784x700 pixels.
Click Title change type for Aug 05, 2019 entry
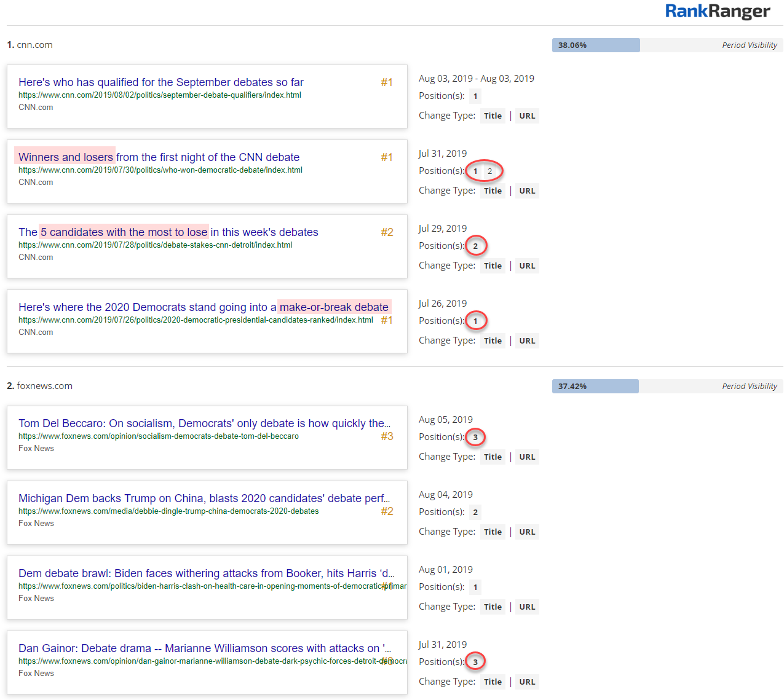[x=493, y=457]
